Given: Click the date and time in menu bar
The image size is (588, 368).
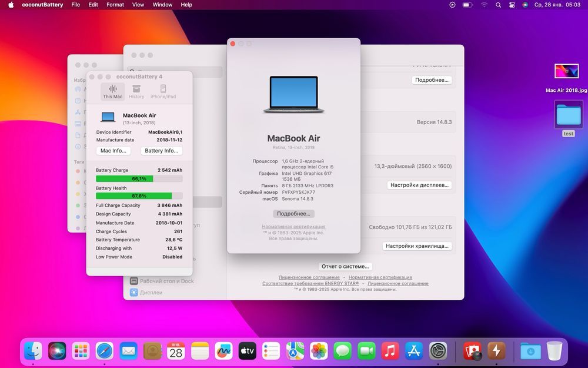Looking at the screenshot, I should point(557,5).
